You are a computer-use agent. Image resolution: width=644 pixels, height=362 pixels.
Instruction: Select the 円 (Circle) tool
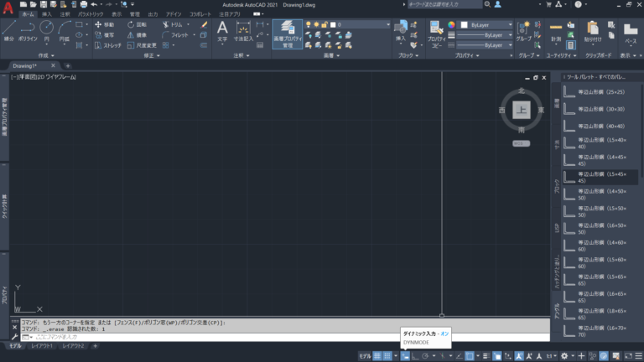(47, 30)
